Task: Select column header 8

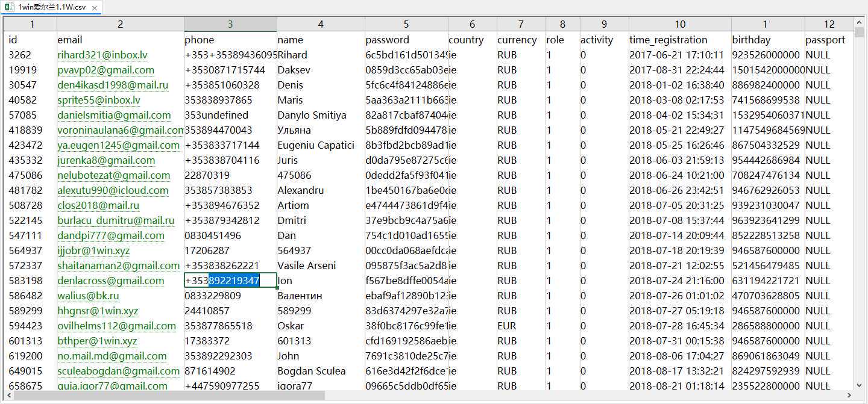Action: click(563, 24)
